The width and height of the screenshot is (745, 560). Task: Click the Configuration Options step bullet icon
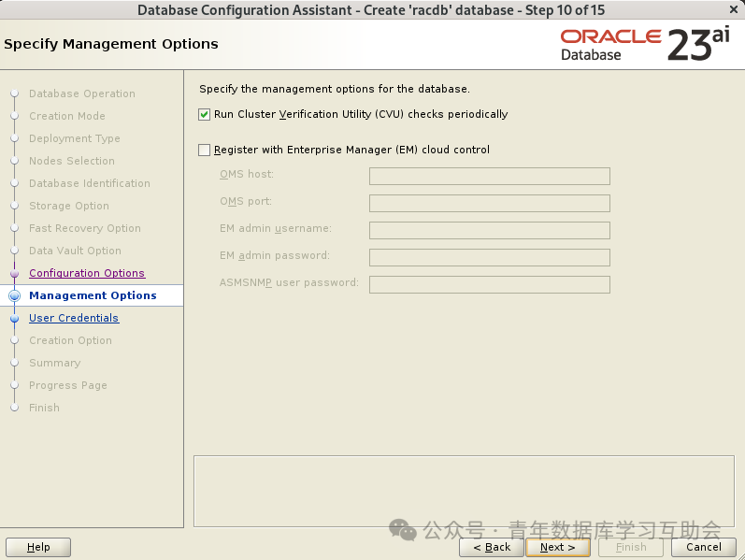[15, 273]
